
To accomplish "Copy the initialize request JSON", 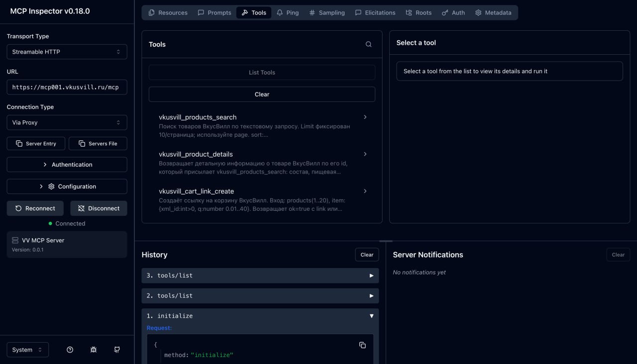I will coord(362,345).
